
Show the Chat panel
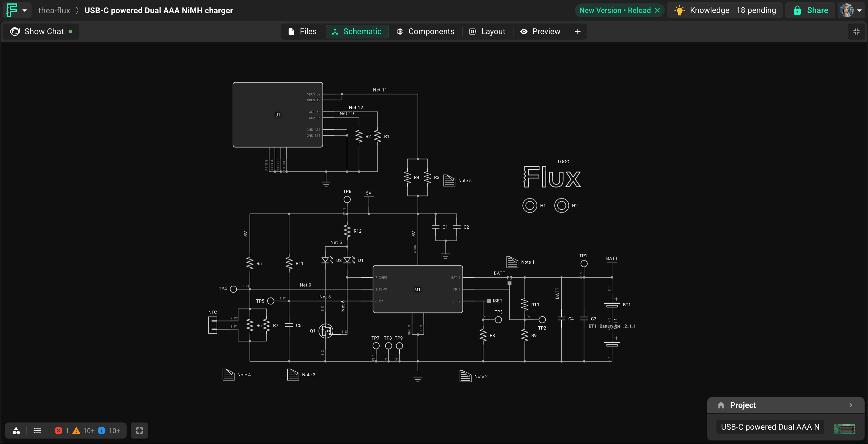pos(41,32)
